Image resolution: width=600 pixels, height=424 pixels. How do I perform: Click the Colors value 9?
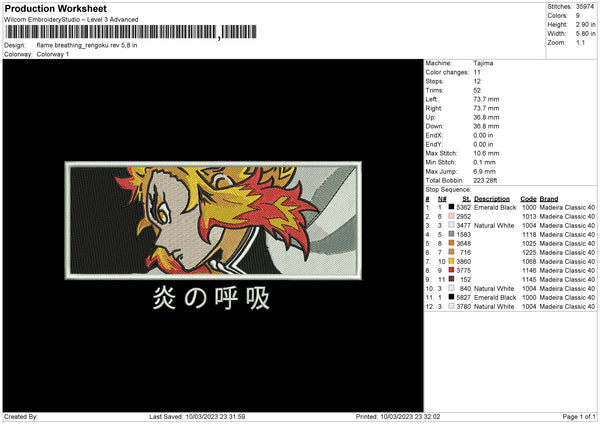(578, 16)
